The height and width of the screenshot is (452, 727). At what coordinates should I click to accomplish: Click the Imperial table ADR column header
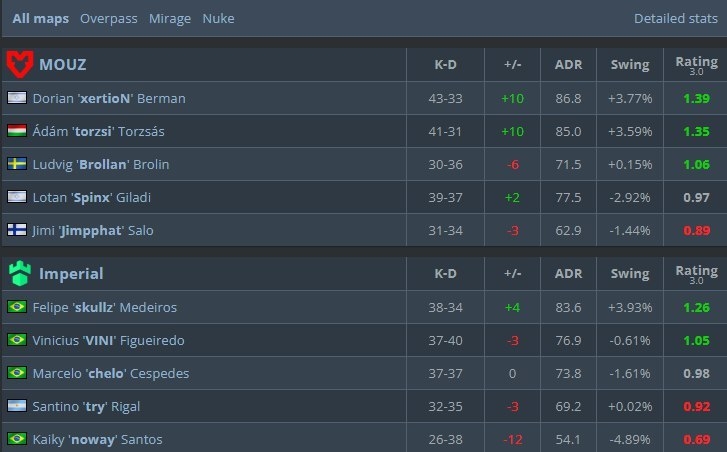click(x=568, y=273)
